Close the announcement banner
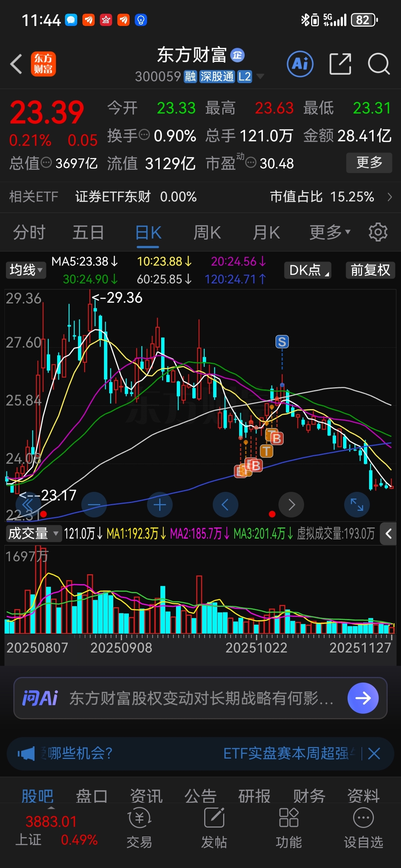This screenshot has height=868, width=401. (x=374, y=753)
